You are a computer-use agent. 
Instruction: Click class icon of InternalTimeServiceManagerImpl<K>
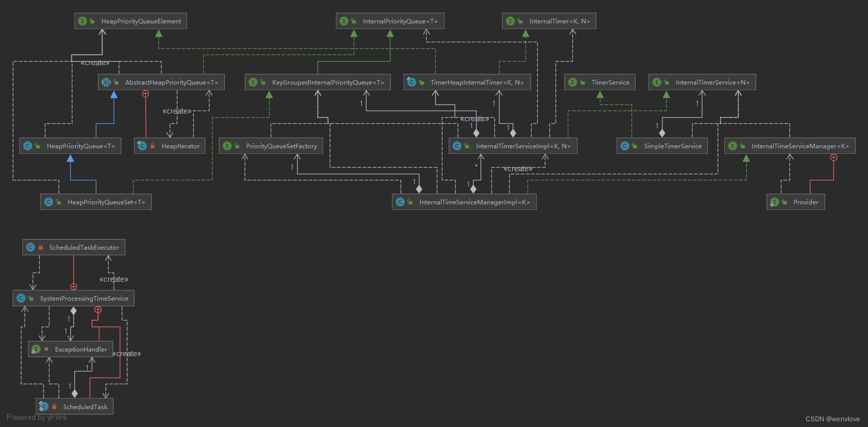tap(400, 202)
